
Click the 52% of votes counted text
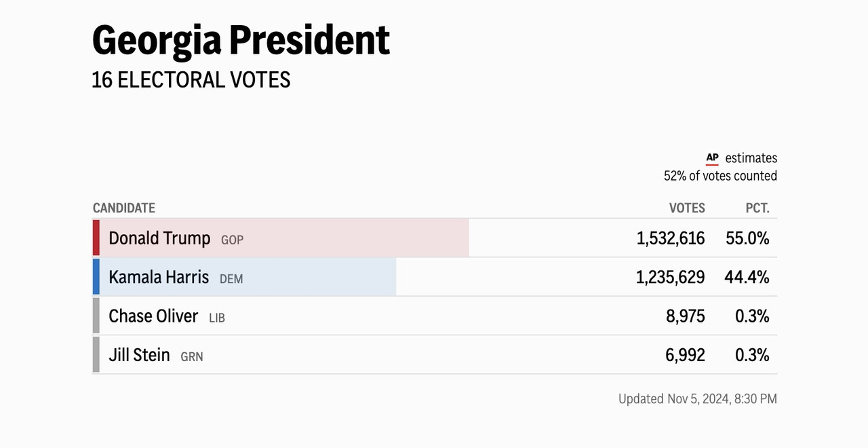click(720, 176)
